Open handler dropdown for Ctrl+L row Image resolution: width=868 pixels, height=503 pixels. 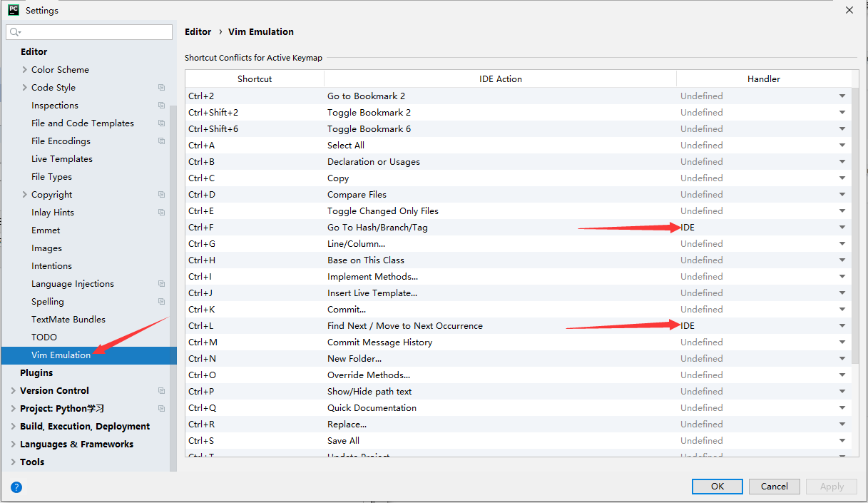pyautogui.click(x=842, y=326)
